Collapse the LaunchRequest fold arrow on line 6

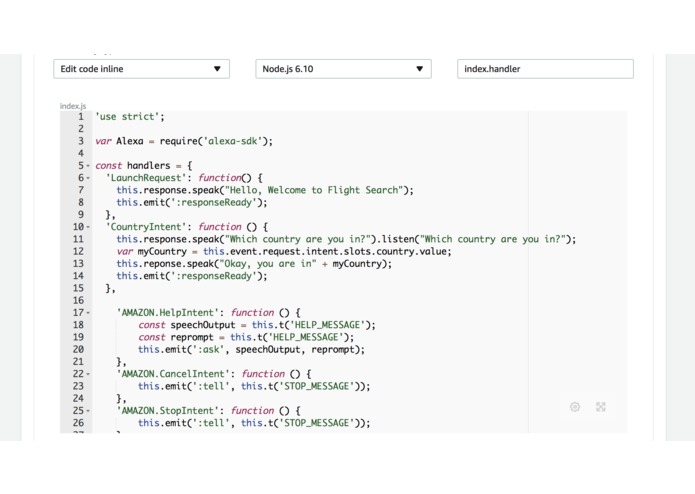pyautogui.click(x=88, y=178)
